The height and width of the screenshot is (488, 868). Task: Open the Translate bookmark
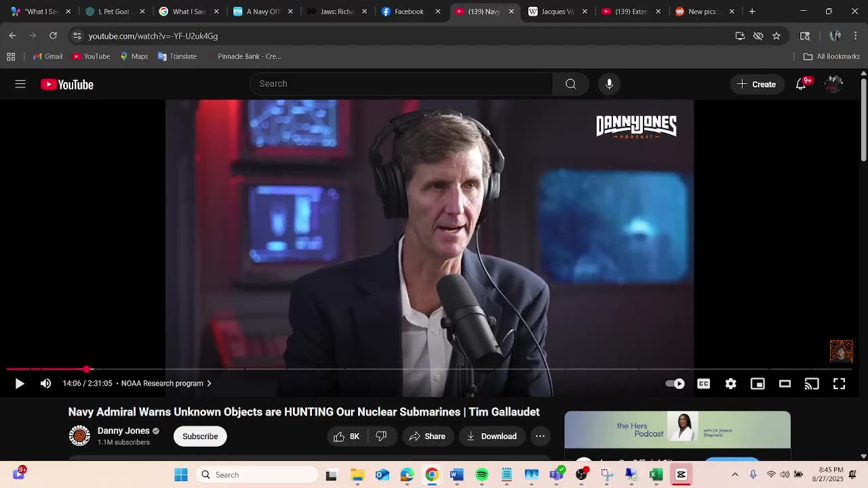[177, 56]
